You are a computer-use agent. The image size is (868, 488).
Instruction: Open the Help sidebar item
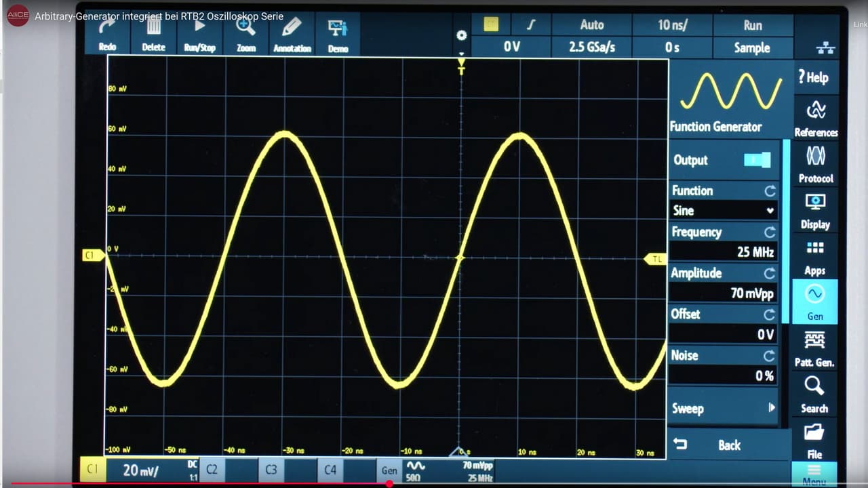coord(814,77)
